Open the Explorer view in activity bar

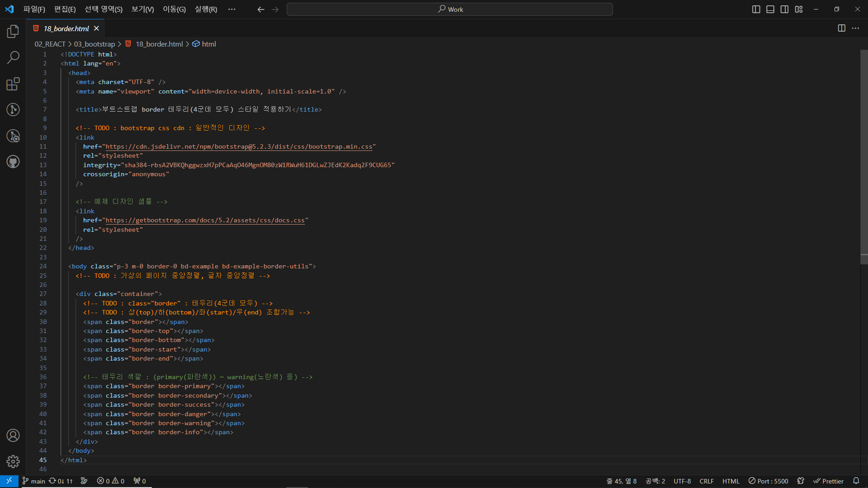point(13,31)
